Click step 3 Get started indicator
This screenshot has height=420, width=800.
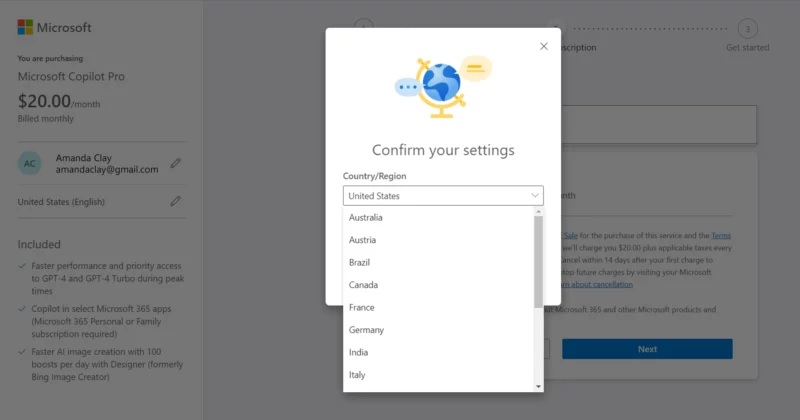pos(747,29)
